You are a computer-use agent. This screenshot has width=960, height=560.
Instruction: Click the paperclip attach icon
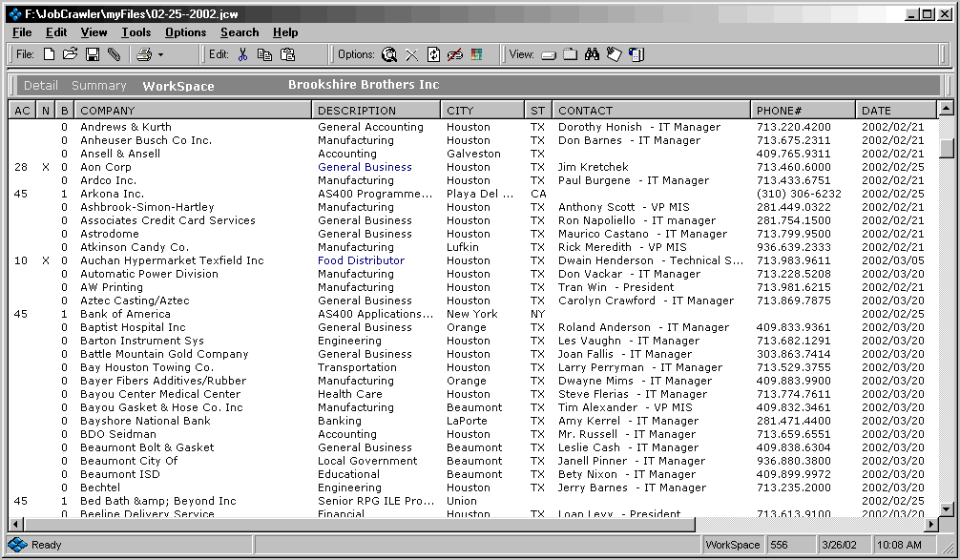[x=114, y=54]
